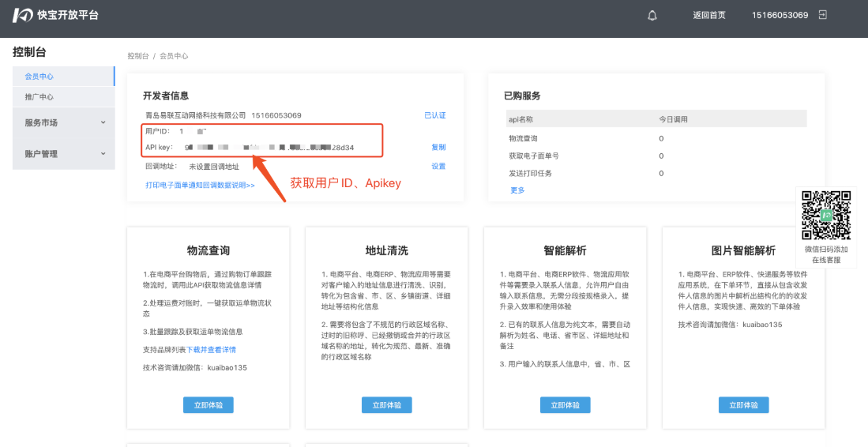Viewport: 868px width, 447px height.
Task: Click the notification bell icon
Action: pyautogui.click(x=652, y=15)
